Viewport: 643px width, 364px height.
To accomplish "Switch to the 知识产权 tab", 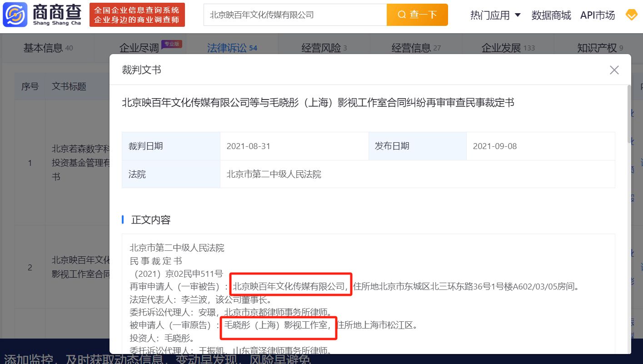I will [600, 48].
